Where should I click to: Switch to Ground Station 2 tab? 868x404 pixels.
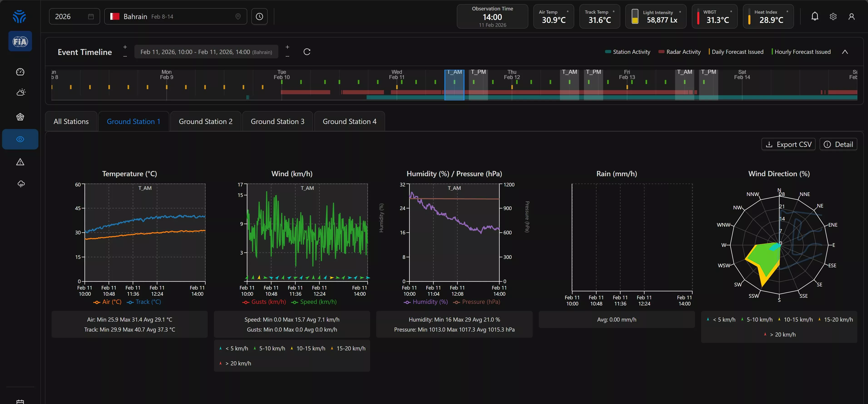click(x=205, y=121)
